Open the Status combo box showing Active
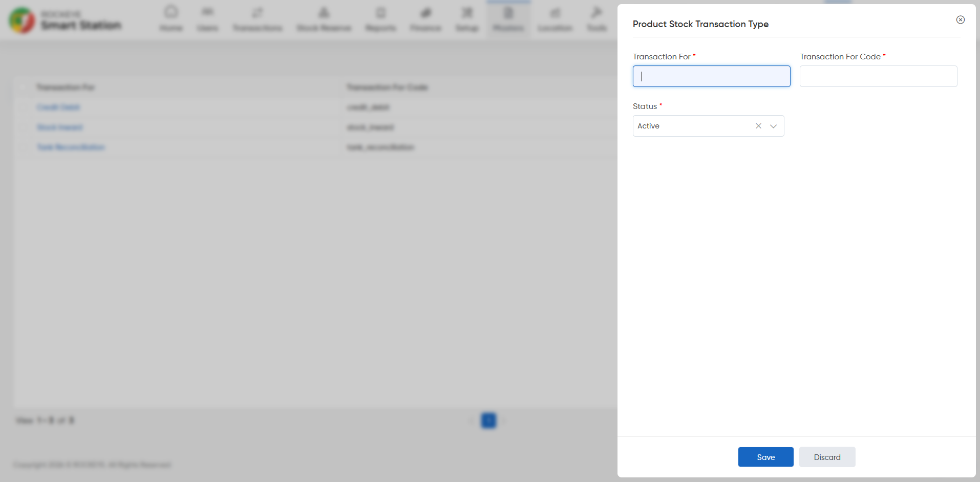The height and width of the screenshot is (482, 980). 708,126
